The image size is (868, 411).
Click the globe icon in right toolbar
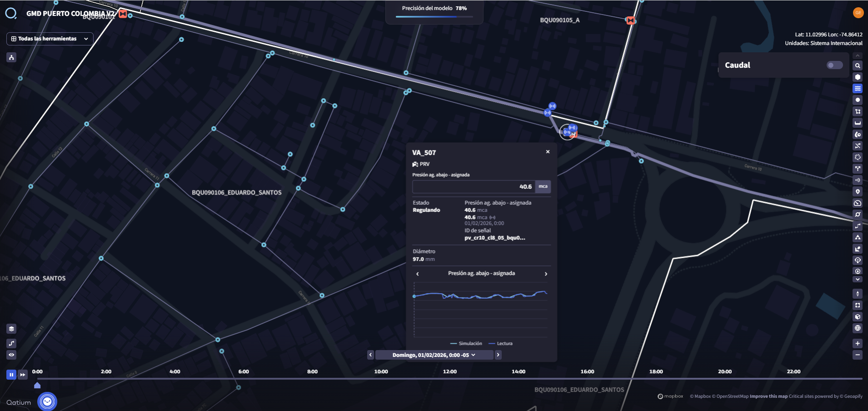(x=858, y=328)
